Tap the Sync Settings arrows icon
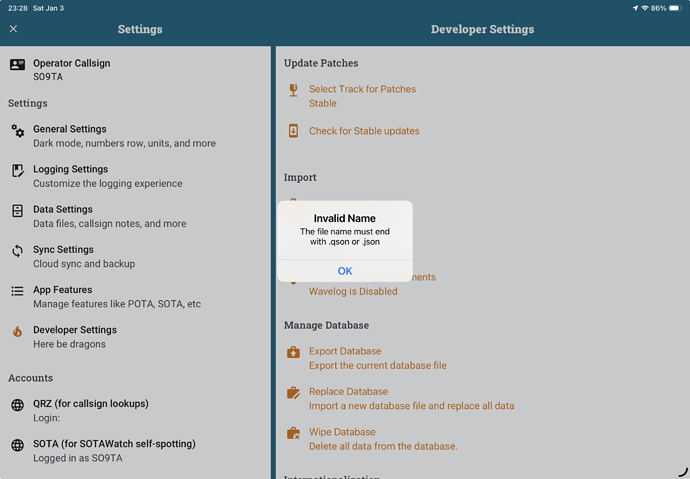Screen dimensions: 690x479 point(17,251)
